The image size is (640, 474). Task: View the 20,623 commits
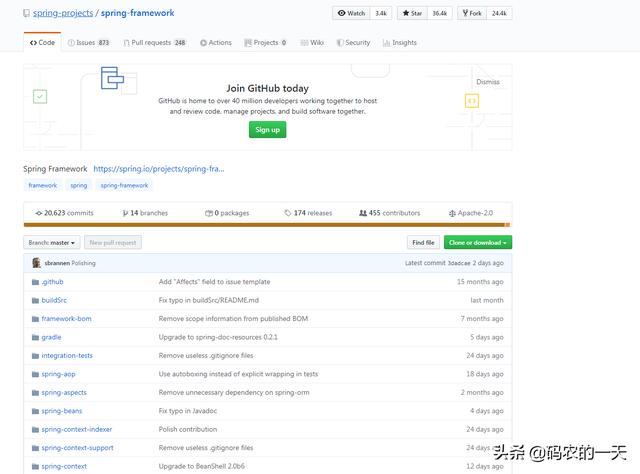pos(64,213)
